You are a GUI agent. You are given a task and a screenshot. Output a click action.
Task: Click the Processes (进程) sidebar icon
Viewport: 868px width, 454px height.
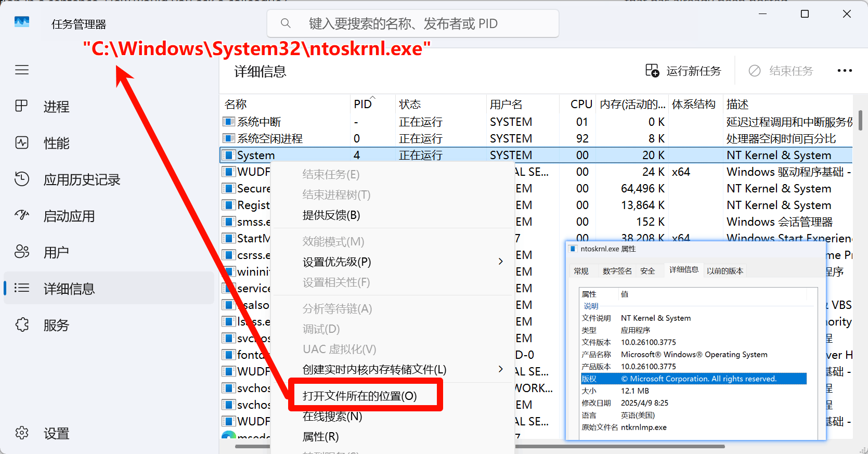coord(22,106)
